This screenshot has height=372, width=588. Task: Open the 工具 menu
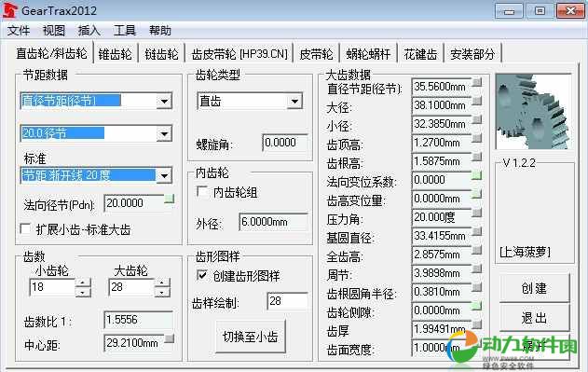[125, 31]
